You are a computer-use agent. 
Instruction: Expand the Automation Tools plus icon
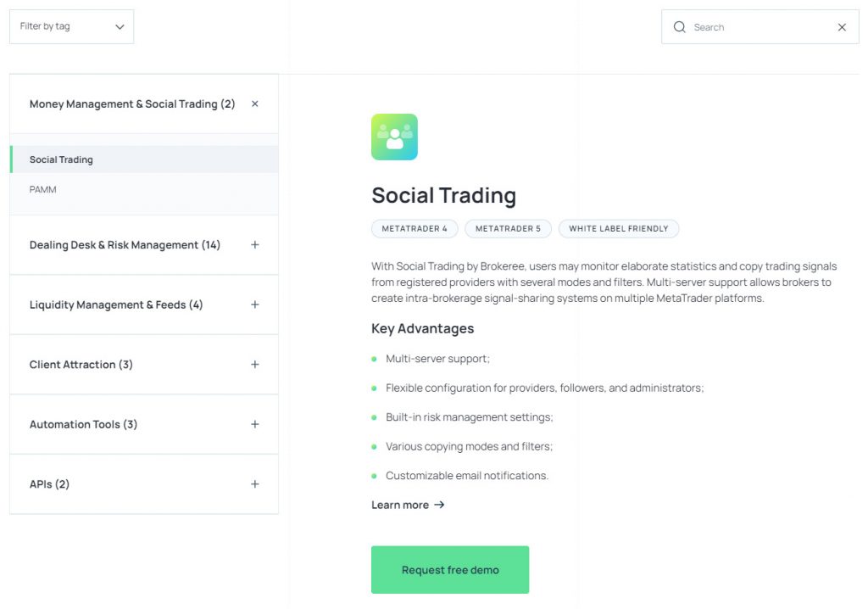255,424
